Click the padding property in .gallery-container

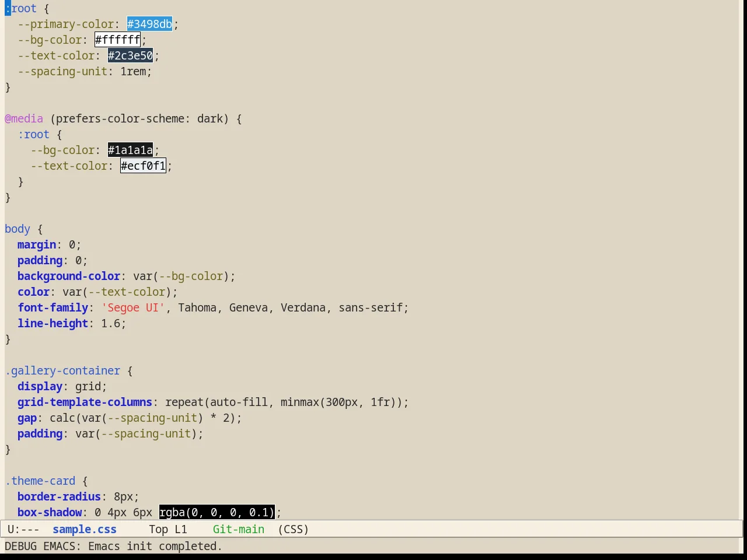pyautogui.click(x=40, y=433)
